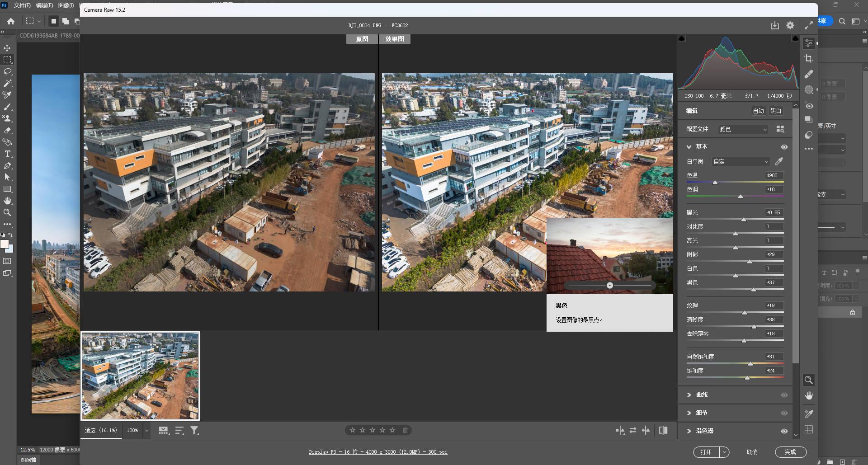Open the 编辑(E) menu

(x=44, y=5)
